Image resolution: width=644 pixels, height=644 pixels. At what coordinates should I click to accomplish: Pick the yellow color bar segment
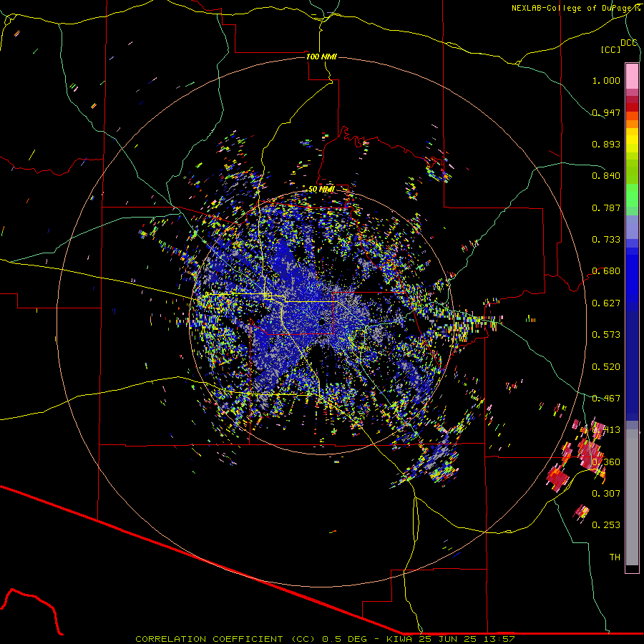tap(632, 140)
